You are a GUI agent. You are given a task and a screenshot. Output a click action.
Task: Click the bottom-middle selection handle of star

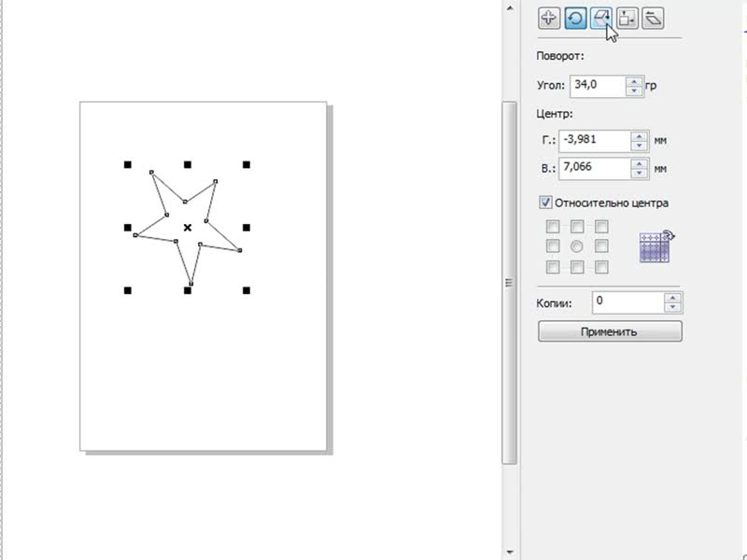[188, 290]
